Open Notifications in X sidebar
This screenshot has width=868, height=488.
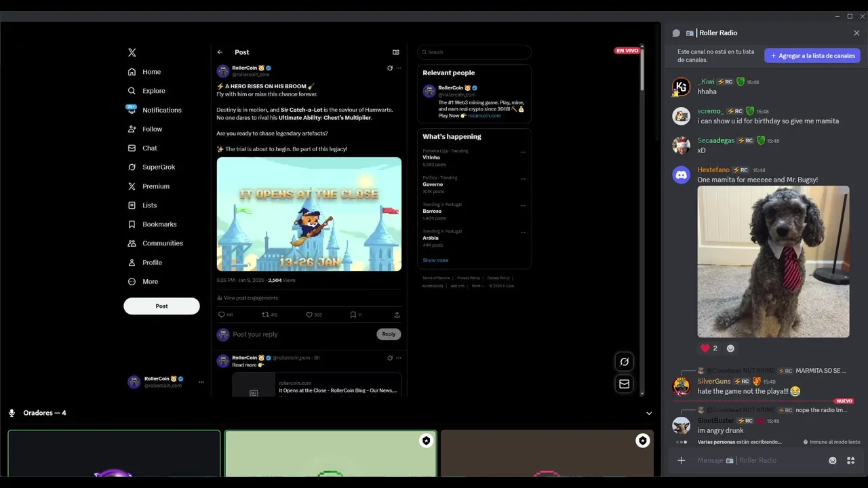[x=155, y=110]
